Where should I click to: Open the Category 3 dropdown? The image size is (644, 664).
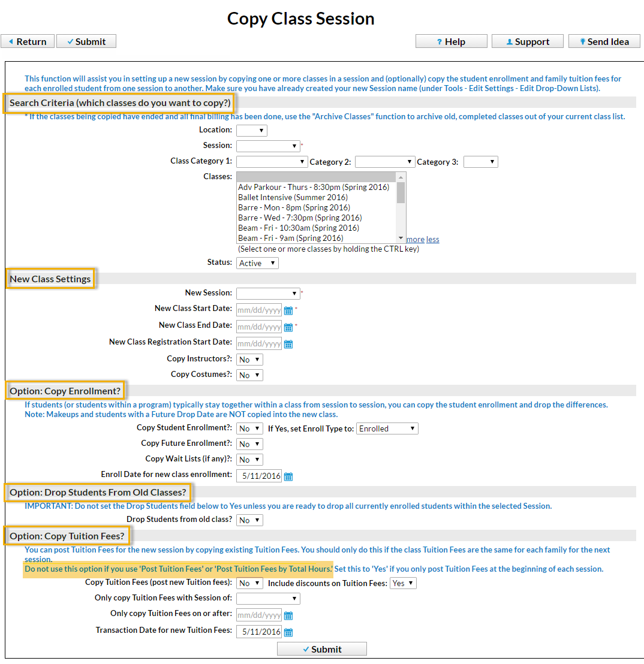(481, 162)
